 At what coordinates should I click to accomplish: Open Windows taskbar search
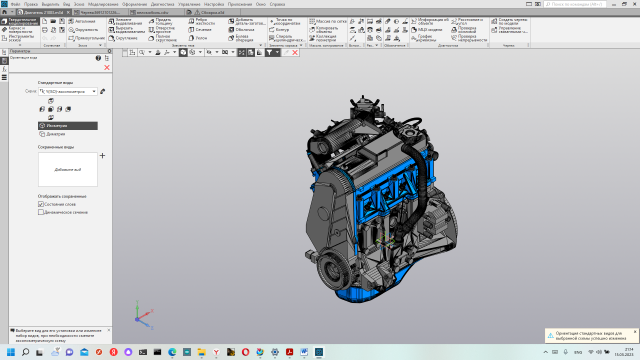coord(25,352)
